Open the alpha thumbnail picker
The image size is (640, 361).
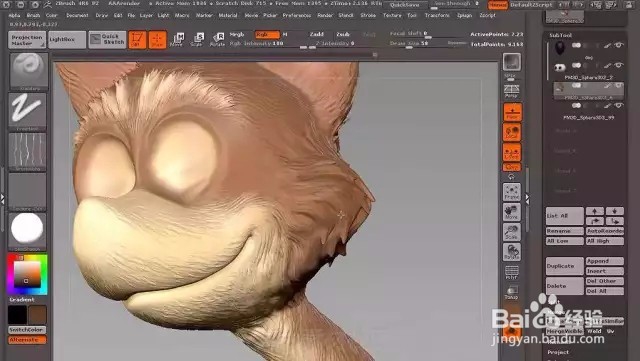[x=27, y=152]
